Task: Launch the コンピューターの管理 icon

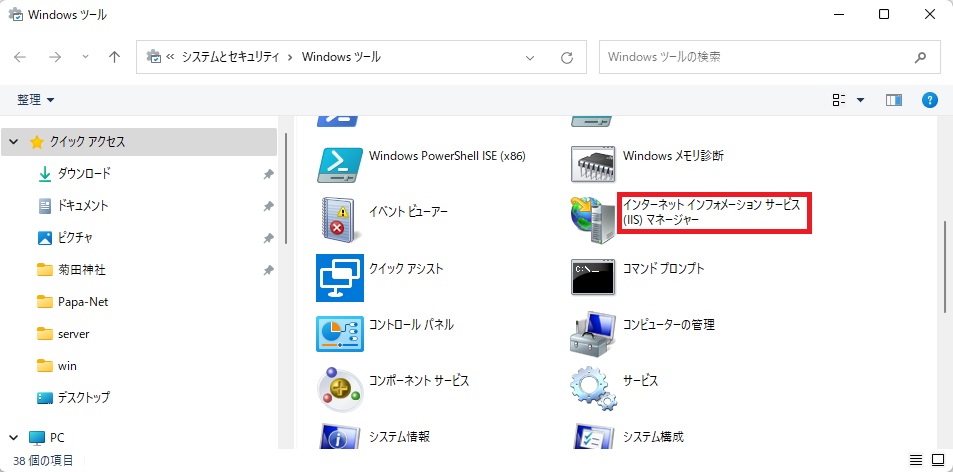Action: [x=594, y=333]
